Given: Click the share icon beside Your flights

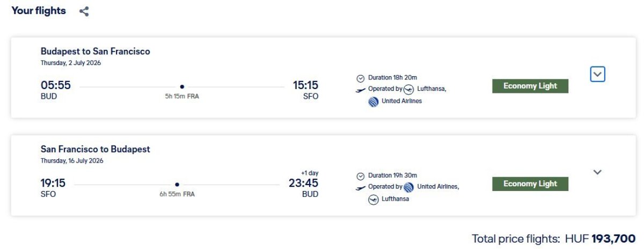Looking at the screenshot, I should [x=84, y=11].
